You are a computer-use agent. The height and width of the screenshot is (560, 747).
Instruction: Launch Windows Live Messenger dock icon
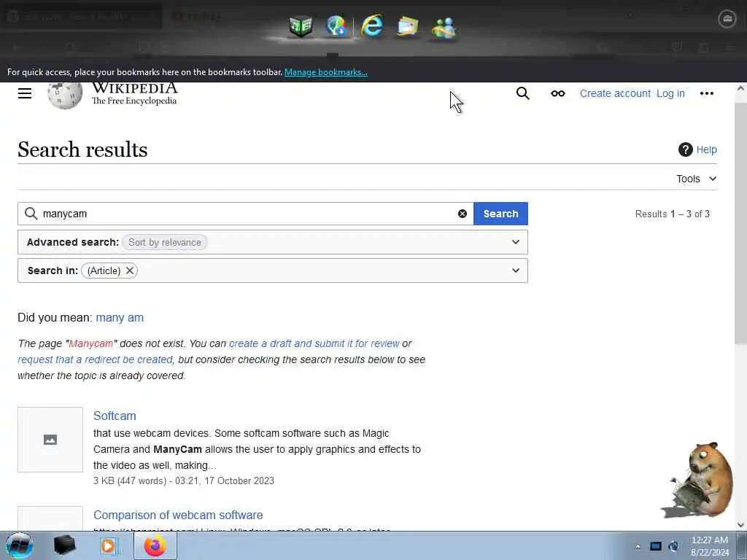tap(444, 28)
